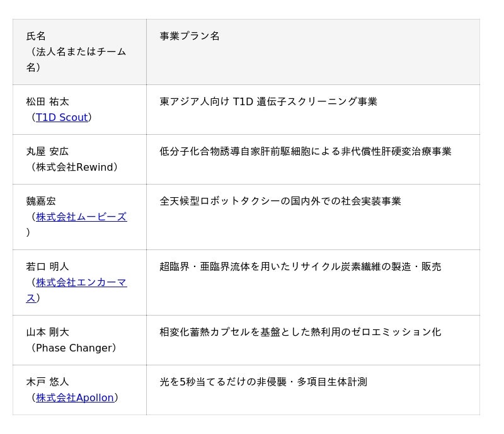The height and width of the screenshot is (434, 504).
Task: Click the Phase Changer team name
Action: pos(74,348)
